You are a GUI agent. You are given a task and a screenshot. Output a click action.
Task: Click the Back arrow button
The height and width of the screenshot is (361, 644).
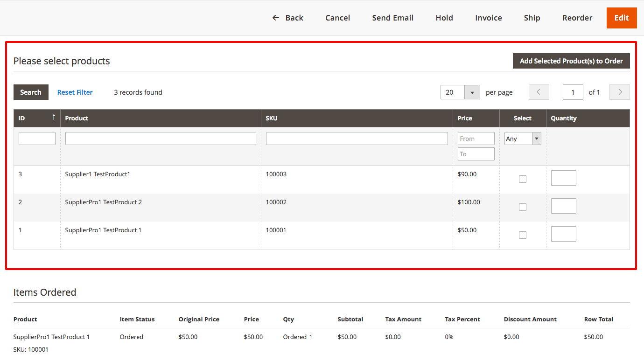coord(287,18)
